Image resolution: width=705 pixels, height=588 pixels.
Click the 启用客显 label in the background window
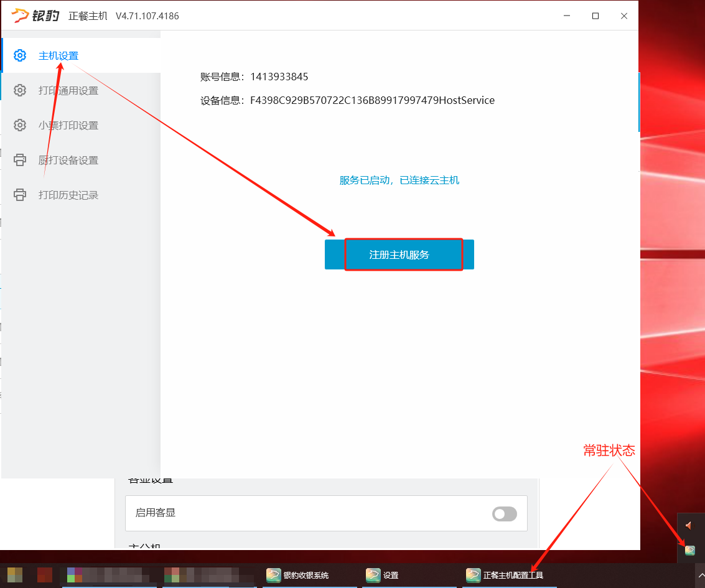point(156,513)
